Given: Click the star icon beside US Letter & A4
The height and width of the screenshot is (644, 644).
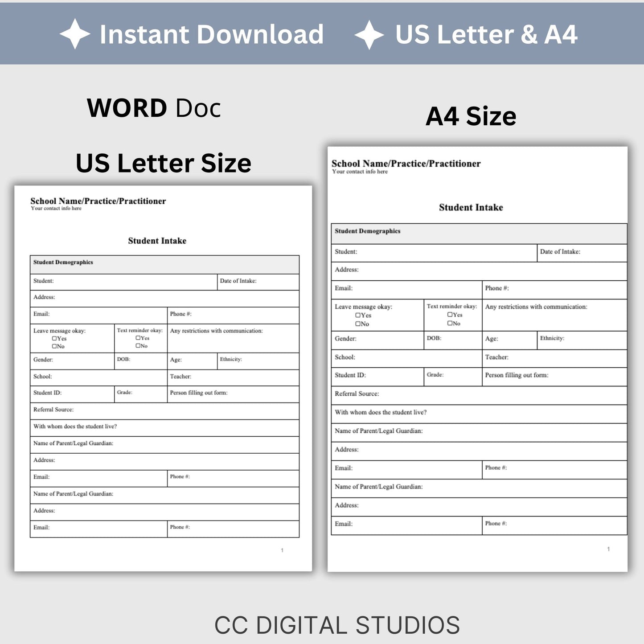Looking at the screenshot, I should tap(369, 34).
